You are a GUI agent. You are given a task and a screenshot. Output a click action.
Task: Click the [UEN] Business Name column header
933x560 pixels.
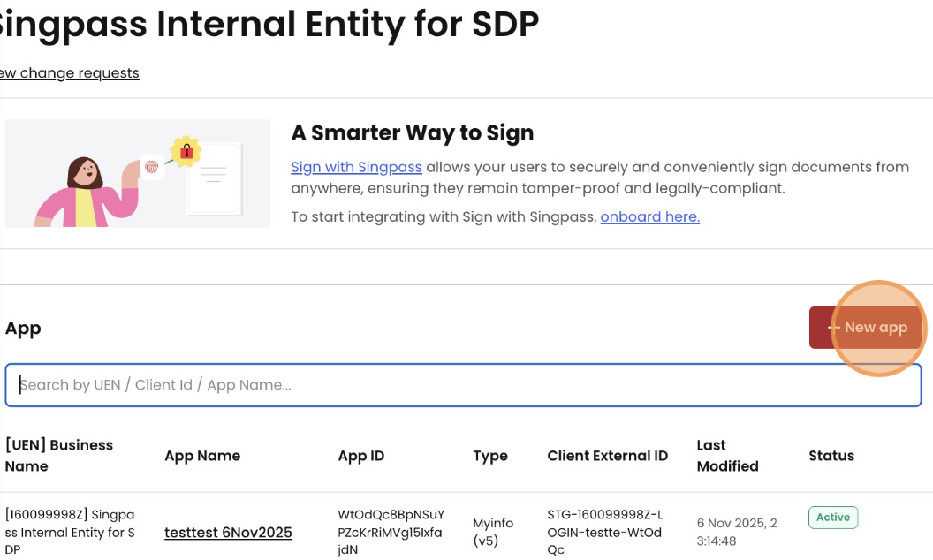[59, 456]
